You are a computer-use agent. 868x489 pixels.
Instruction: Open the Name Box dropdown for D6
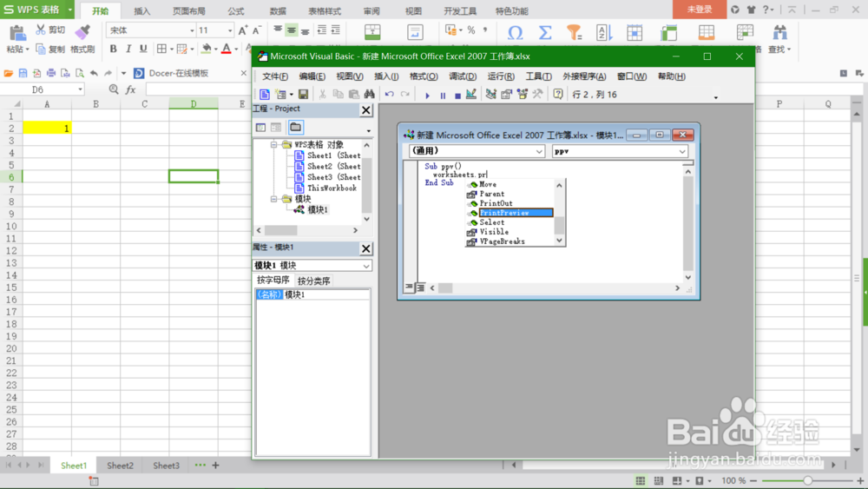80,89
